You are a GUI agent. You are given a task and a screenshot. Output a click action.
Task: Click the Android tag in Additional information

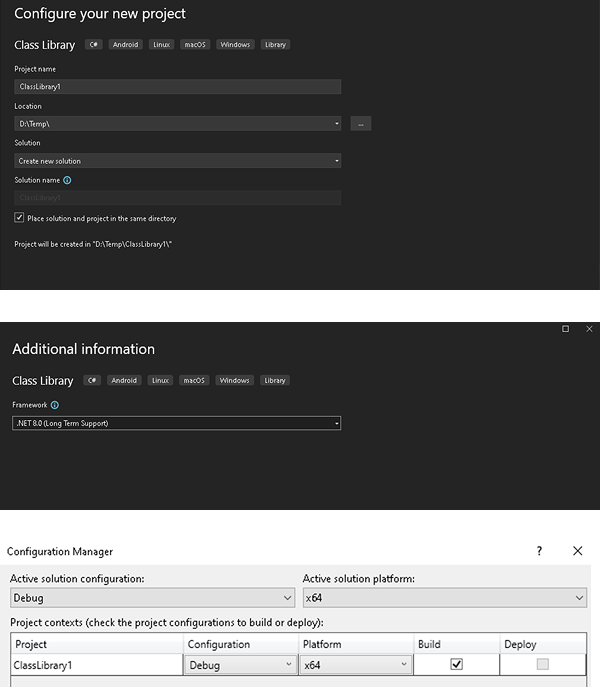124,380
